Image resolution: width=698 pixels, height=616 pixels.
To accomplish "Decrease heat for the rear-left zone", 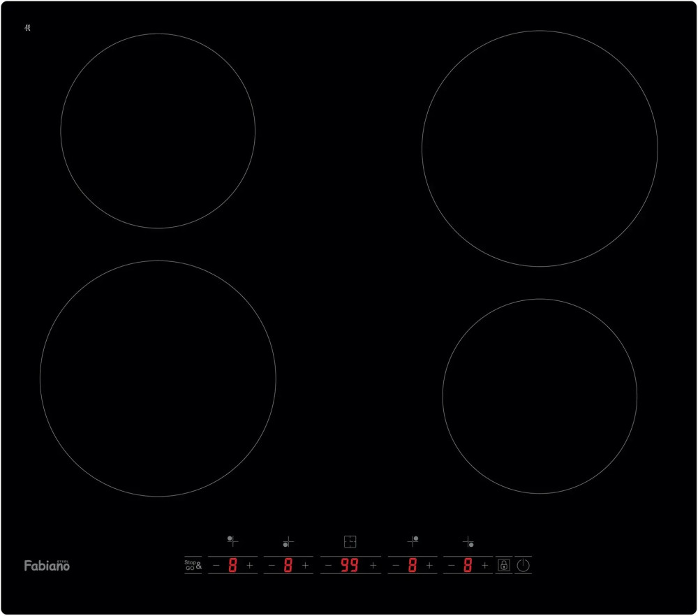I will pos(216,565).
